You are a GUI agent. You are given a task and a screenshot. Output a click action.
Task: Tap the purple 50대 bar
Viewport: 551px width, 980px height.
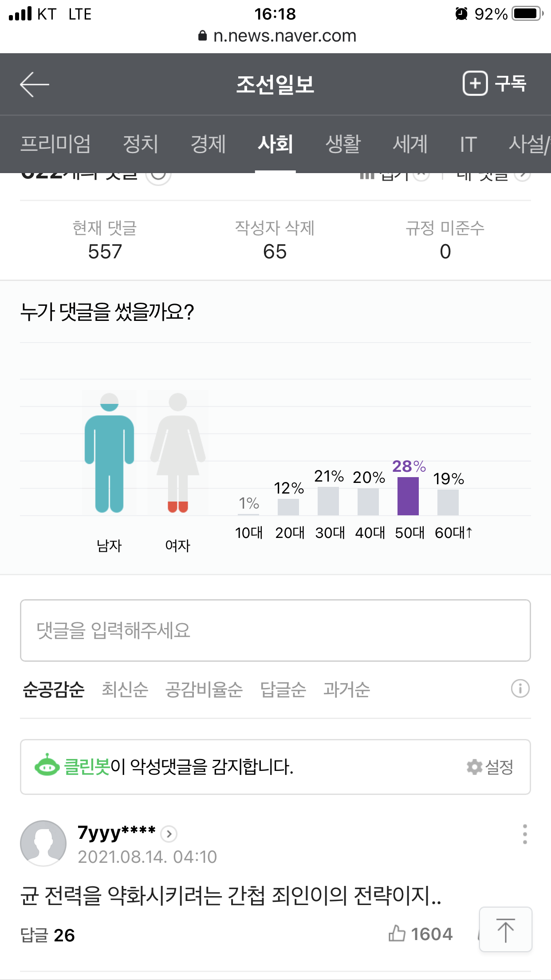click(x=408, y=496)
